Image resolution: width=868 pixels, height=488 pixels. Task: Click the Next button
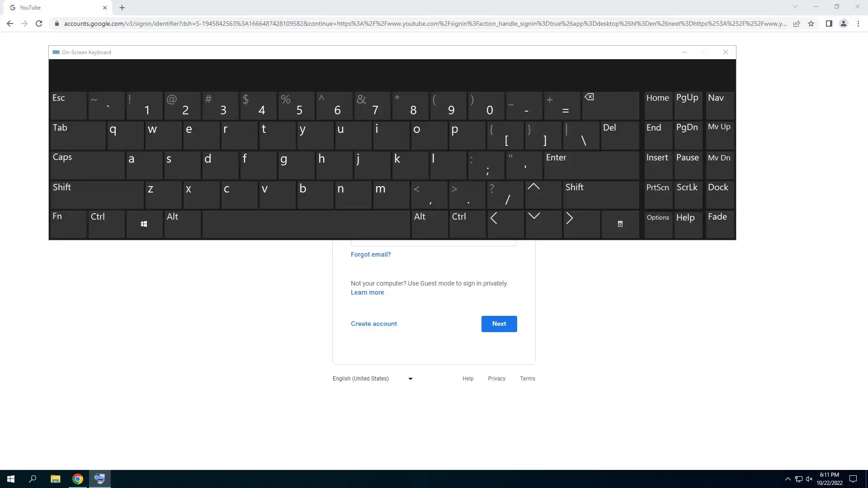[499, 324]
